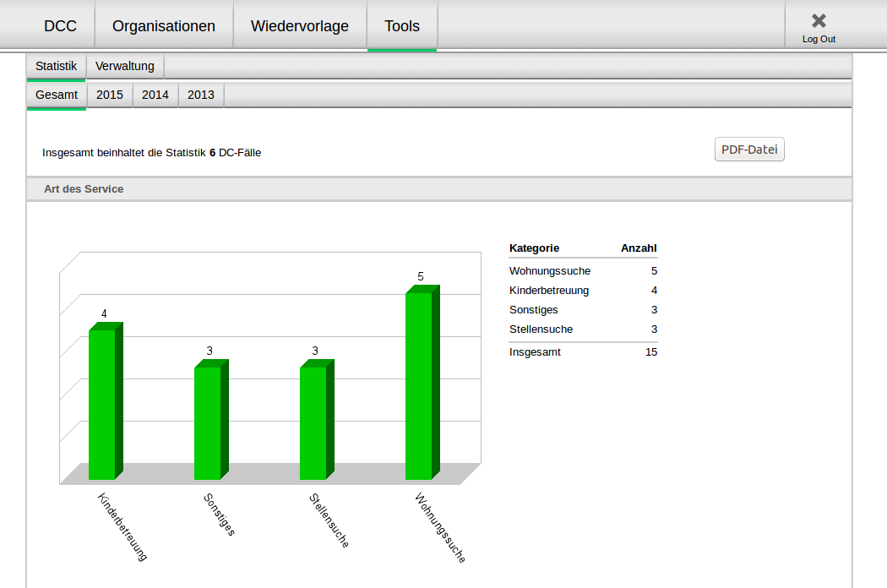887x588 pixels.
Task: Switch to the Verwaltung tab
Action: point(125,66)
